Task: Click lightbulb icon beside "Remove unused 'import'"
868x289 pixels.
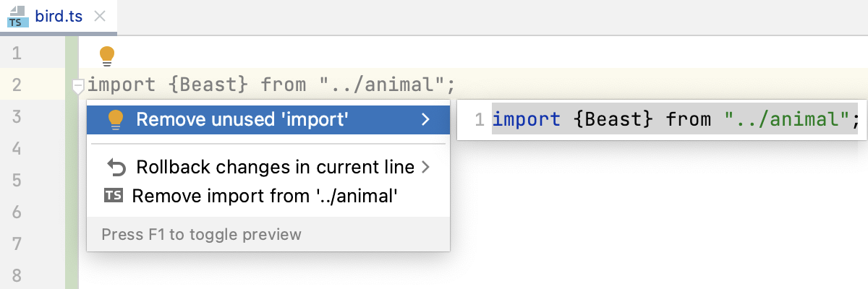Action: (x=114, y=120)
